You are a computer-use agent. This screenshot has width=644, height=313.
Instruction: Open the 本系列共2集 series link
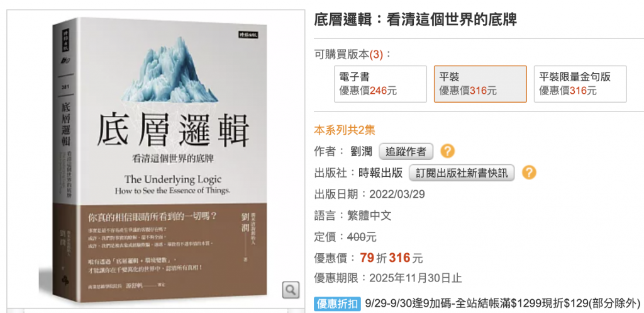[345, 130]
